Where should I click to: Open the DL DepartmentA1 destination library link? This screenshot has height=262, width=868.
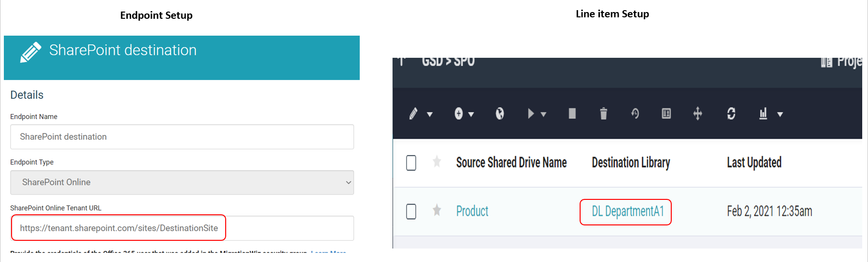click(x=628, y=211)
